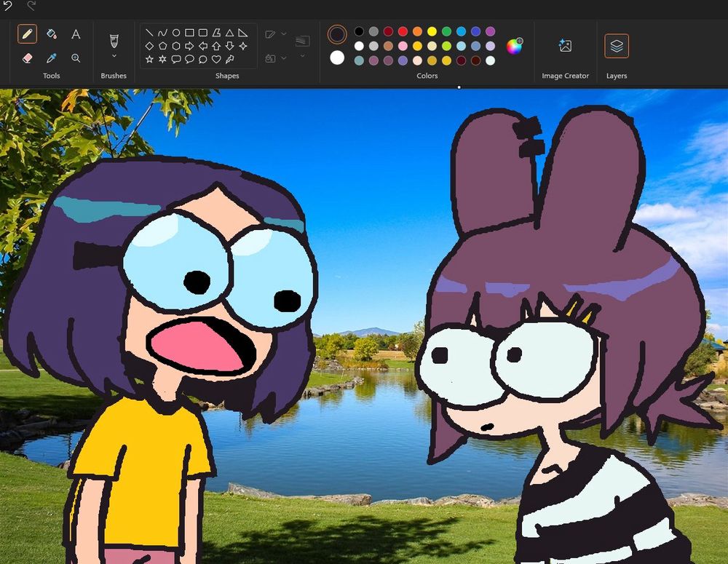The image size is (728, 564).
Task: Select the Magnifier tool
Action: pyautogui.click(x=76, y=58)
